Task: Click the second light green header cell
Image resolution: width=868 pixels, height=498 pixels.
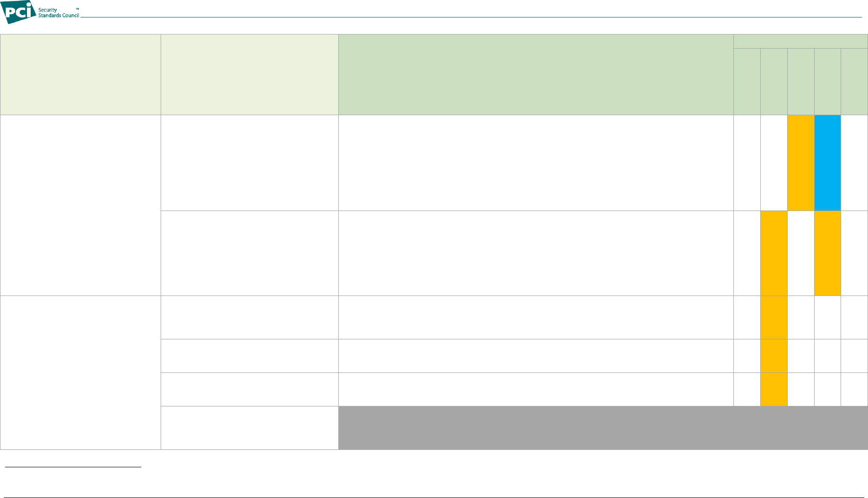Action: pyautogui.click(x=249, y=75)
